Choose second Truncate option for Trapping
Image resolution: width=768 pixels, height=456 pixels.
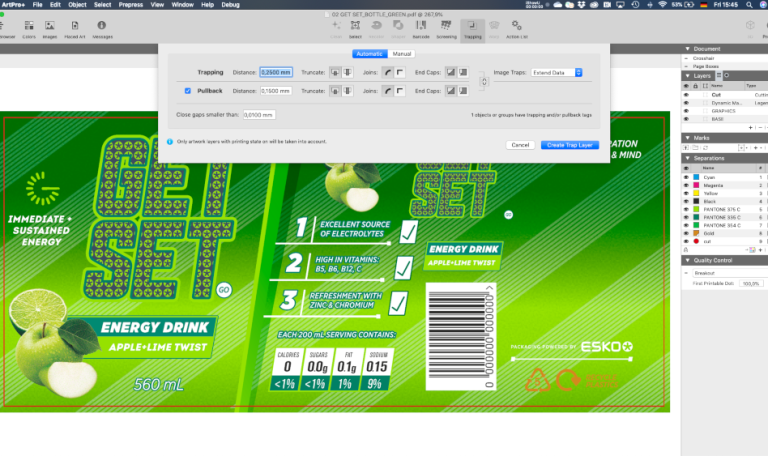coord(347,72)
